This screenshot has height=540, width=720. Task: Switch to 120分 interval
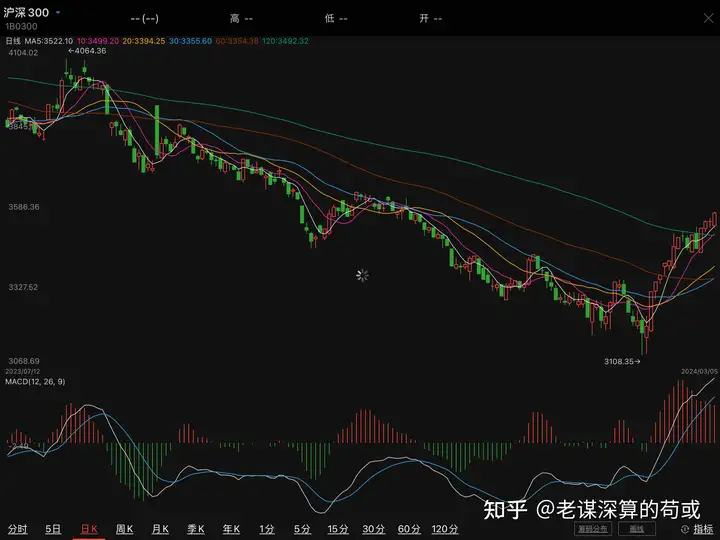(x=445, y=529)
